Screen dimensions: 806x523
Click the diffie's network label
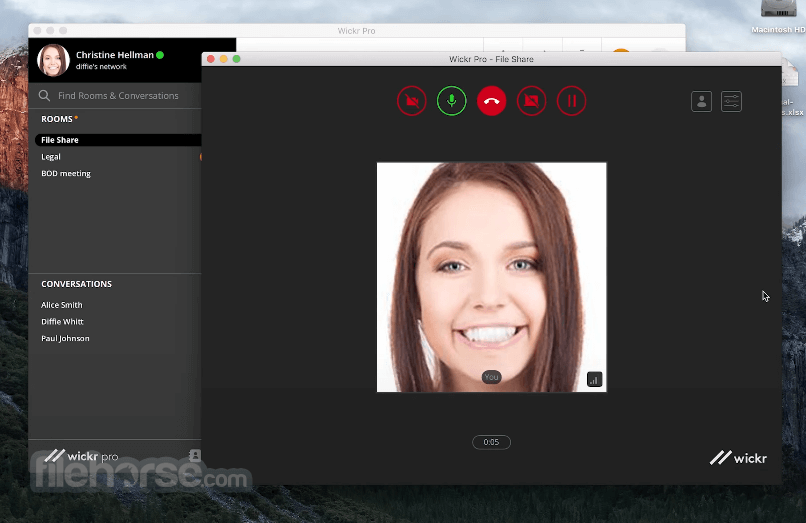(x=101, y=66)
